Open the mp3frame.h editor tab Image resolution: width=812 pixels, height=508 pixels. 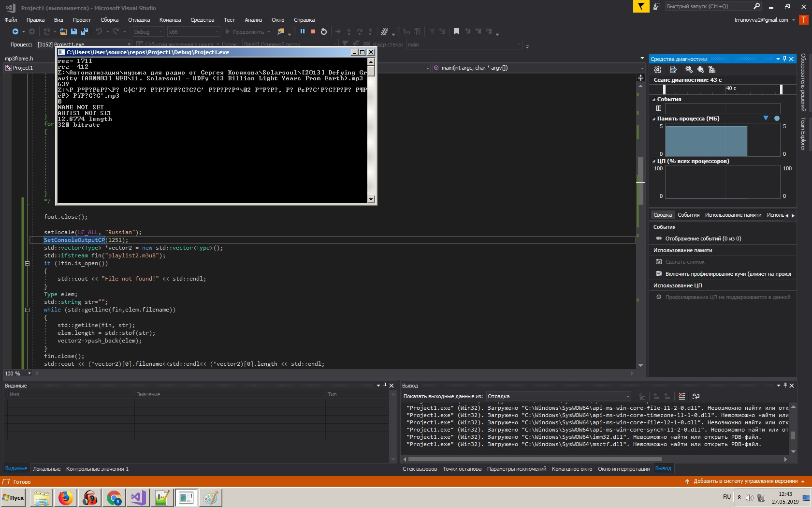tap(19, 59)
